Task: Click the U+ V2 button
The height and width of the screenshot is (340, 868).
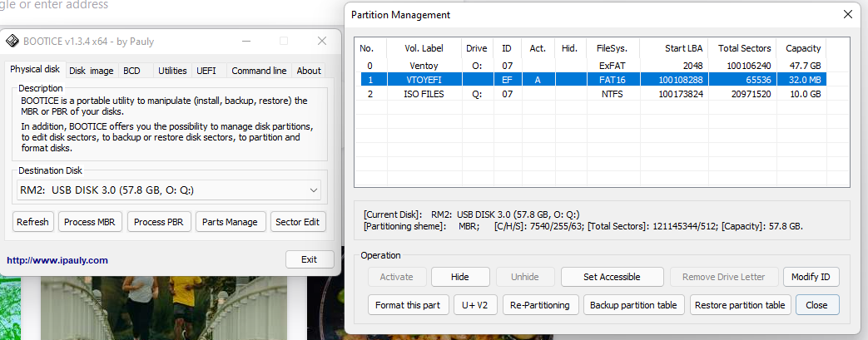Action: pos(475,305)
